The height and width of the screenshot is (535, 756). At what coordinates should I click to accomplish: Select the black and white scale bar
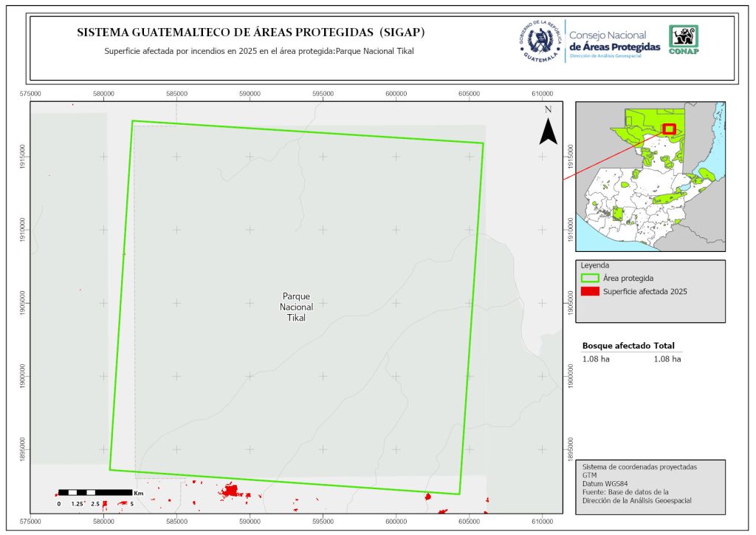pyautogui.click(x=94, y=492)
